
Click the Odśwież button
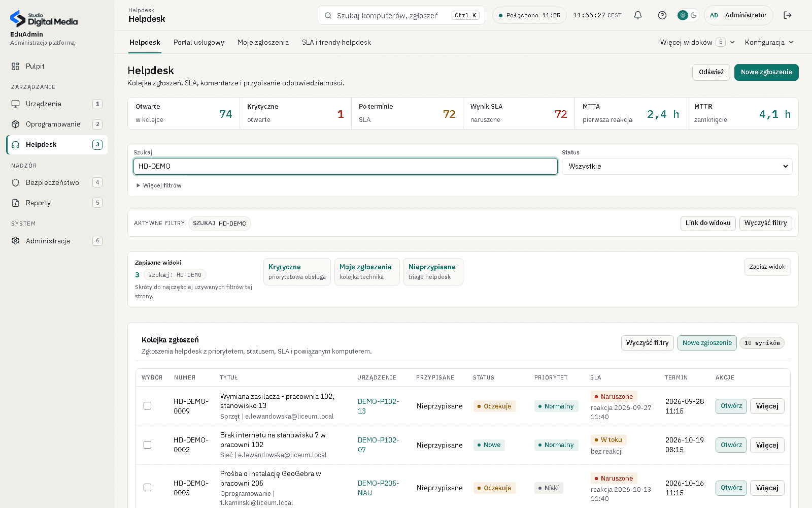pyautogui.click(x=711, y=72)
